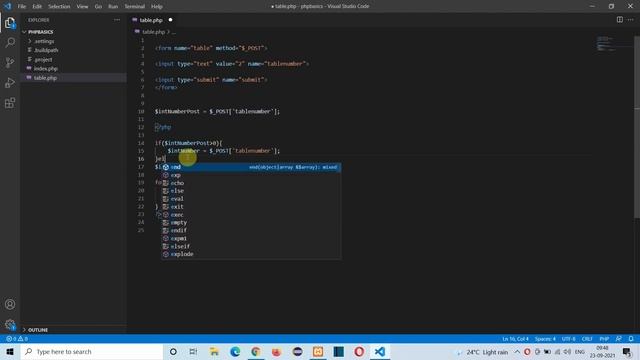The height and width of the screenshot is (360, 640).
Task: Launch Google Chrome from taskbar
Action: 256,351
